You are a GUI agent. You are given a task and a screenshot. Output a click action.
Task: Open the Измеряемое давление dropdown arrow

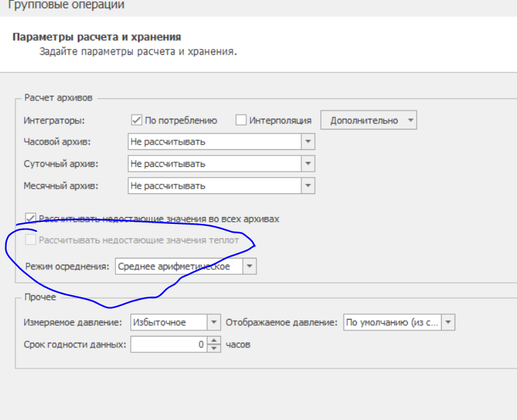214,322
